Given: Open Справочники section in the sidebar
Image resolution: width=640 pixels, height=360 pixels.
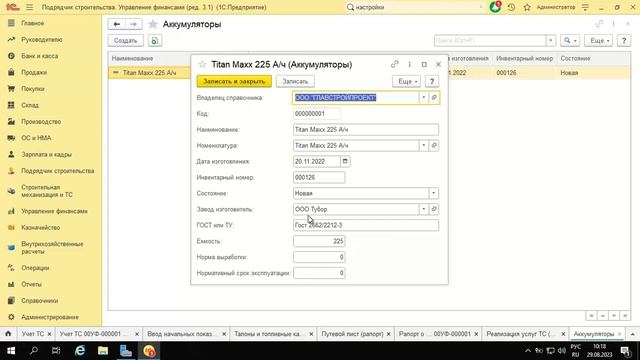Looking at the screenshot, I should (40, 300).
